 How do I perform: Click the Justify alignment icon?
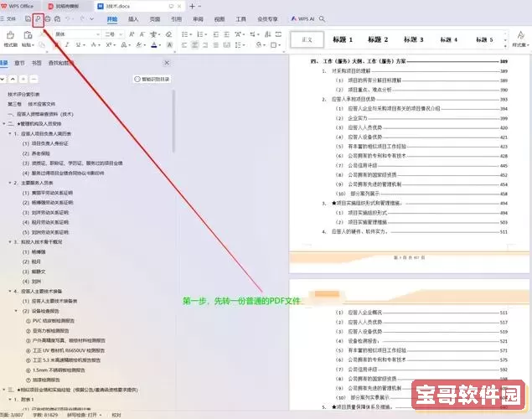point(216,44)
